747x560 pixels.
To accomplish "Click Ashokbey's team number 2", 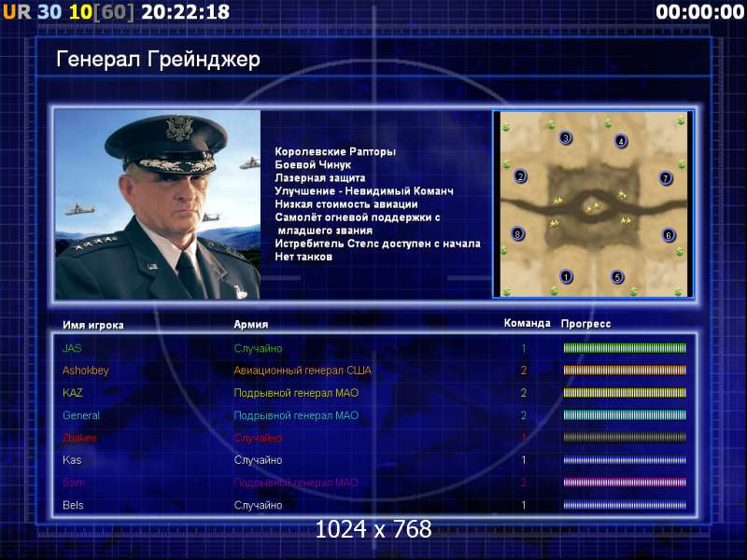I will (524, 371).
